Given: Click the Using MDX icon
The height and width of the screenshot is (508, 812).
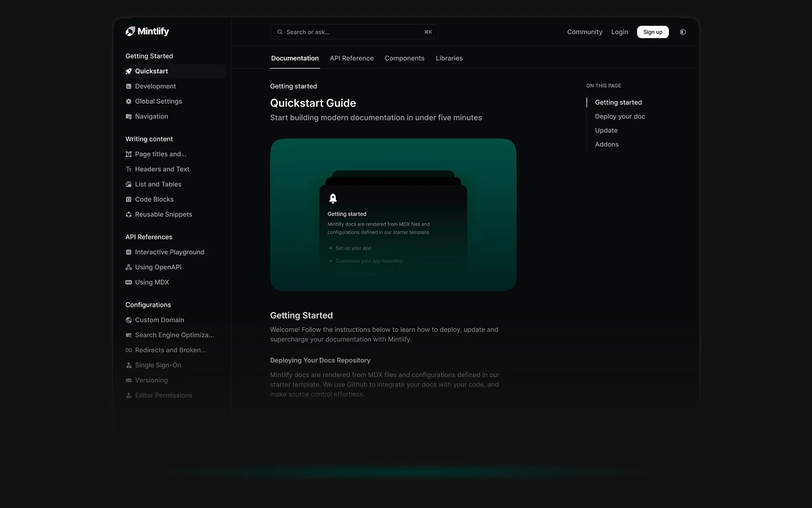Looking at the screenshot, I should tap(128, 282).
